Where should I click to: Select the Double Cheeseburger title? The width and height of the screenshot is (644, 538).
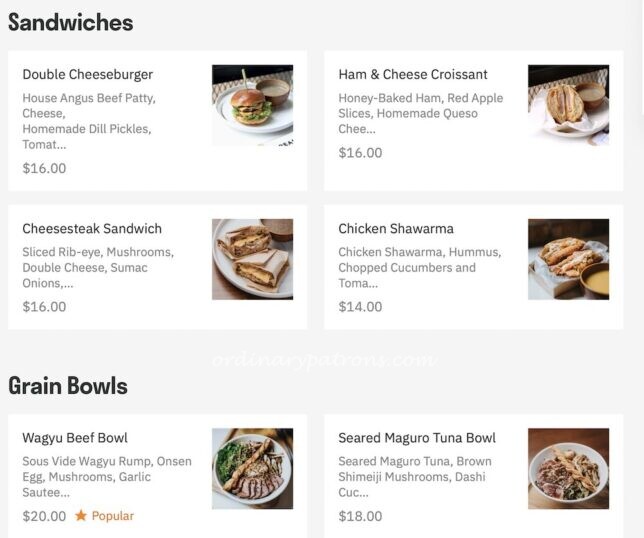pyautogui.click(x=88, y=75)
